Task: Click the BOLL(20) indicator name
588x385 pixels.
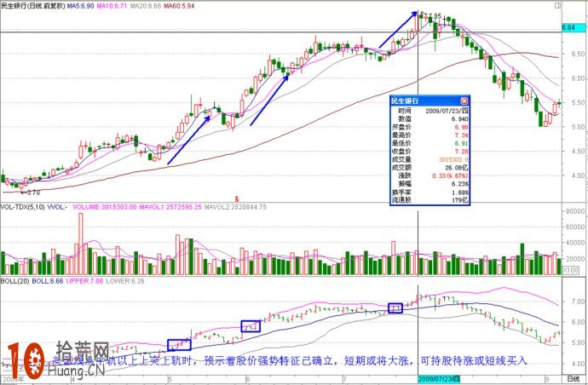Action: pyautogui.click(x=15, y=281)
